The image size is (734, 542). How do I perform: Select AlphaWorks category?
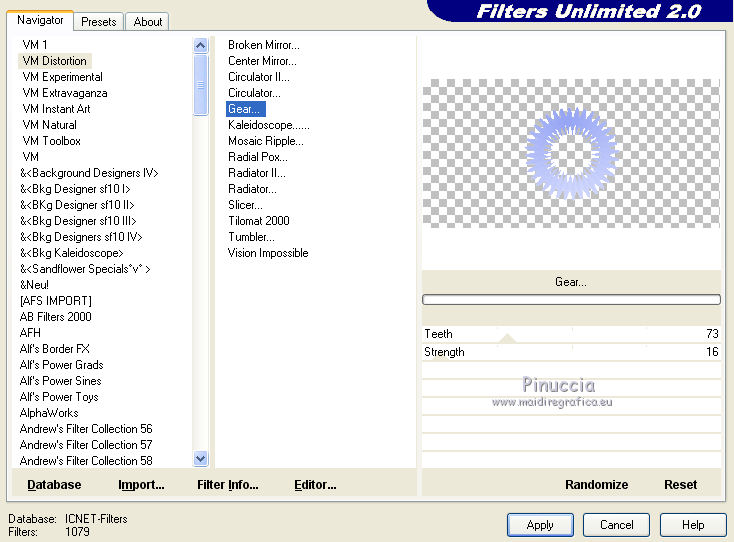[x=49, y=413]
